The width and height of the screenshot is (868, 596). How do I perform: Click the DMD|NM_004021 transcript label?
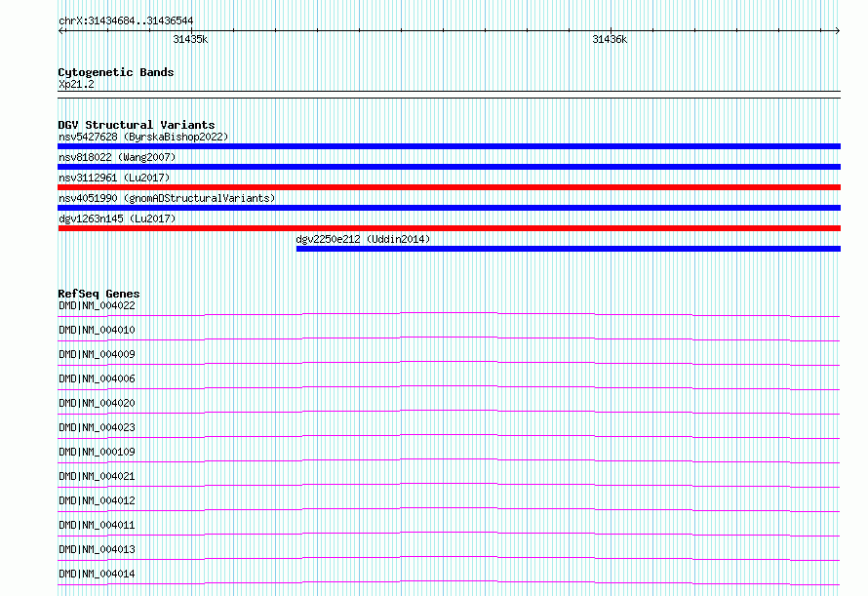tap(97, 476)
